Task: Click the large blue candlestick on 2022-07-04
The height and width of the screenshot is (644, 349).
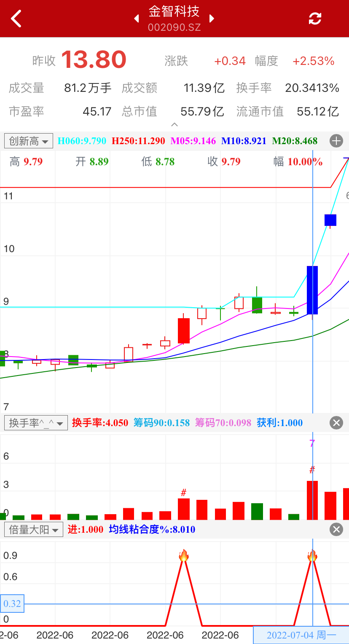Action: (312, 290)
